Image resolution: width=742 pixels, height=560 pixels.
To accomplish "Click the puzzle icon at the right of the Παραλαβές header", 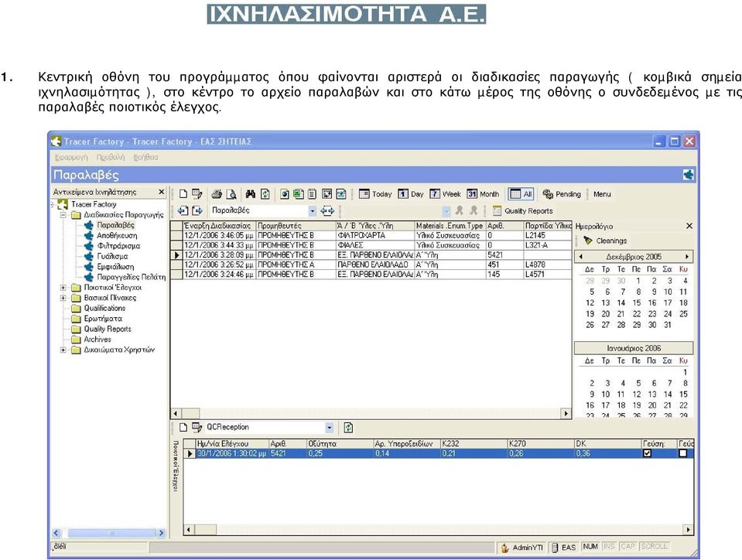I will [689, 175].
